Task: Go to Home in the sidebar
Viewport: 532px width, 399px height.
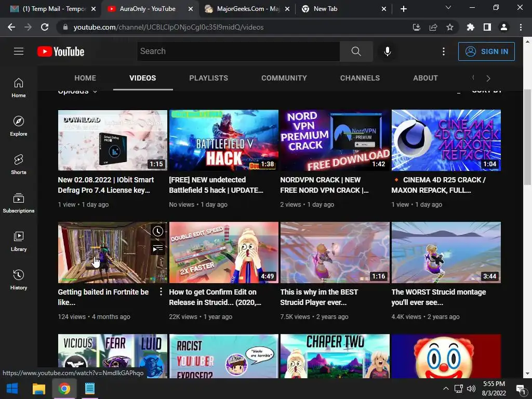Action: pyautogui.click(x=19, y=87)
